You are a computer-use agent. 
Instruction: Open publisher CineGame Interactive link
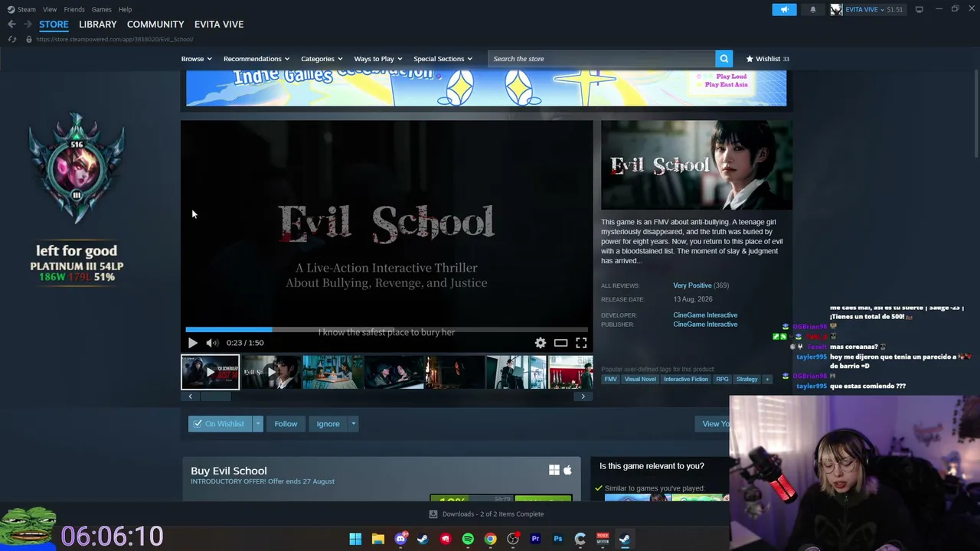click(705, 324)
